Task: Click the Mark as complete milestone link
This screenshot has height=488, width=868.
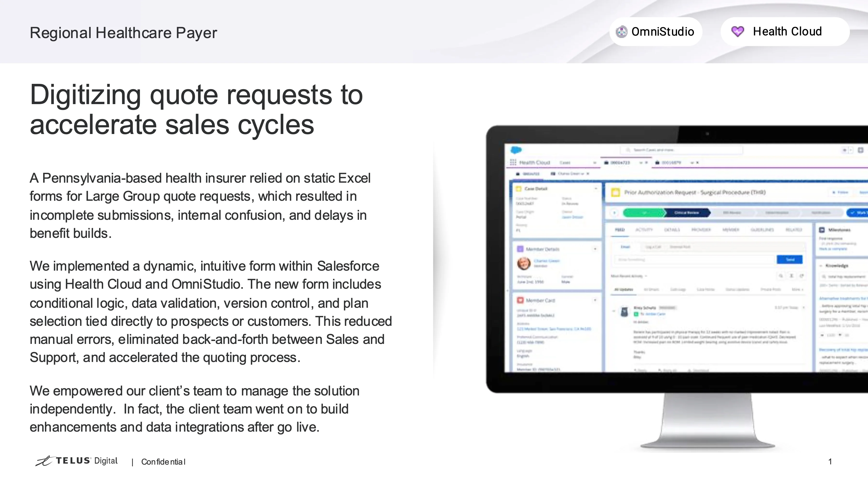Action: pos(833,249)
